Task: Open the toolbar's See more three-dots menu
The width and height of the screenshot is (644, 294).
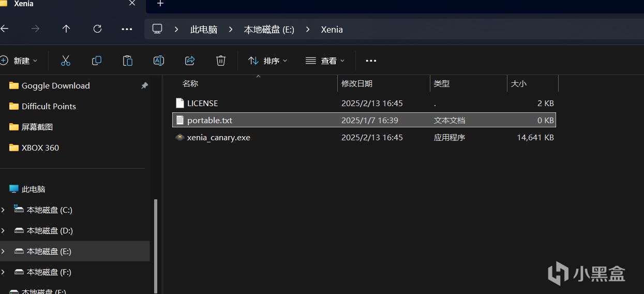Action: [371, 61]
